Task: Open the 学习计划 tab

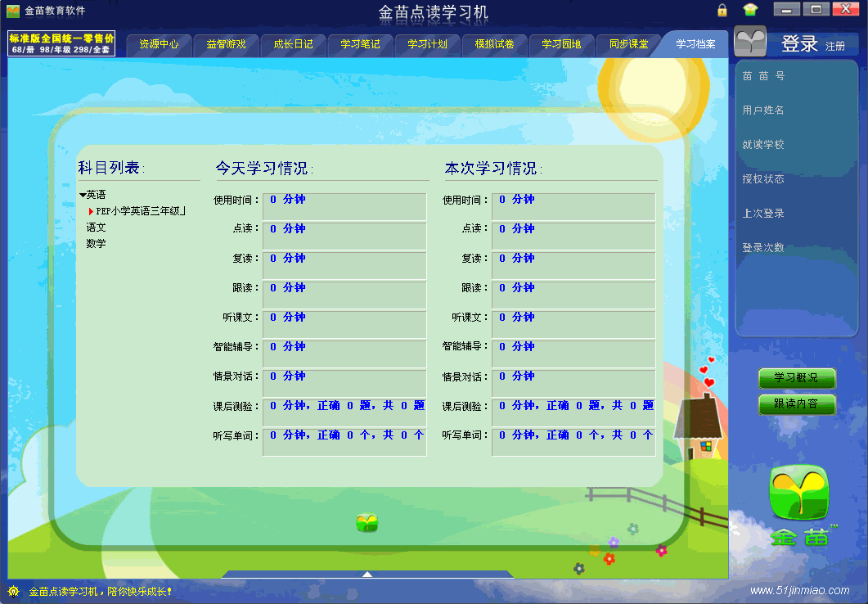Action: point(427,44)
